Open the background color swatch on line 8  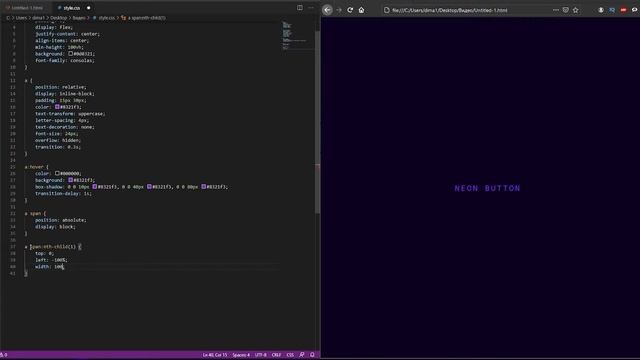tap(71, 53)
